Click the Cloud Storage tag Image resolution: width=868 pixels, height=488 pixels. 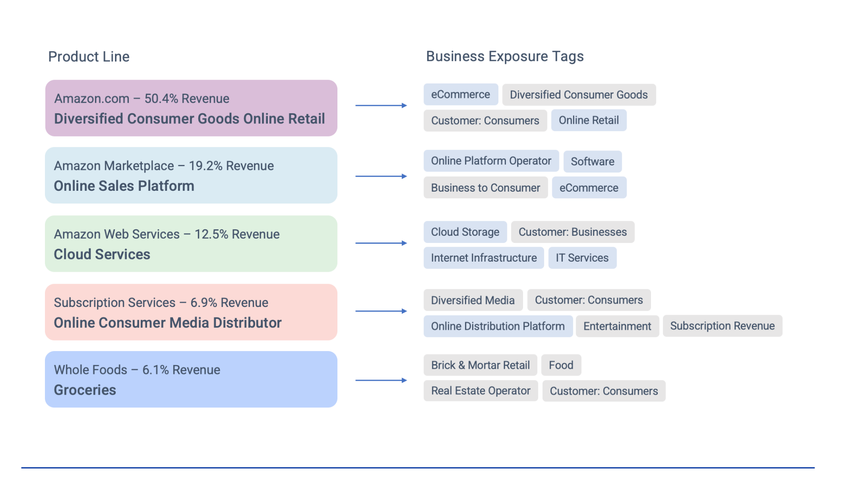[465, 231]
